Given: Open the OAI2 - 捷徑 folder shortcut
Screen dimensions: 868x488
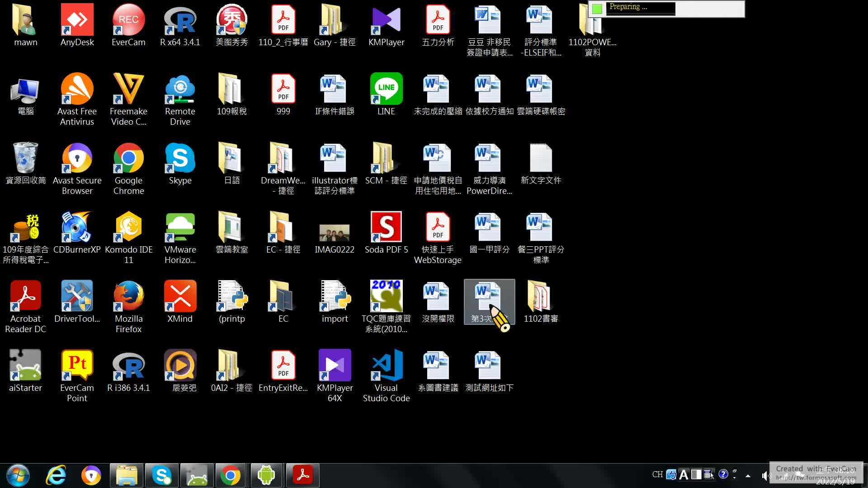Looking at the screenshot, I should (x=231, y=371).
